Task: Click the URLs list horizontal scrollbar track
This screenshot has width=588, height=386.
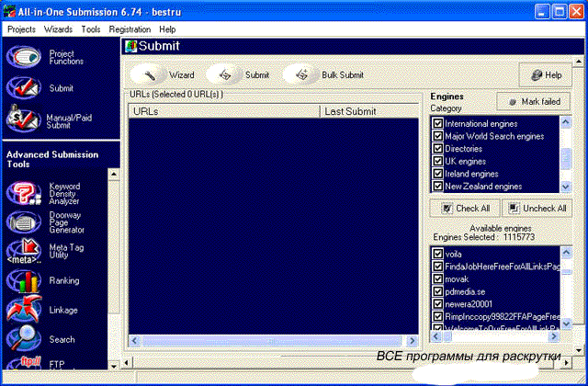Action: tap(272, 341)
